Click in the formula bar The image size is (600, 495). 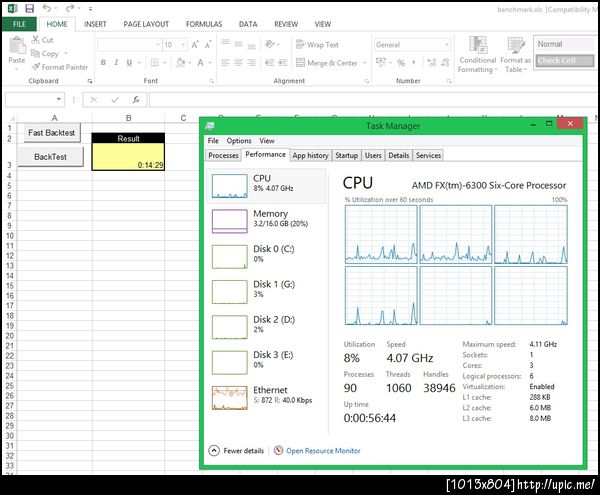click(373, 100)
